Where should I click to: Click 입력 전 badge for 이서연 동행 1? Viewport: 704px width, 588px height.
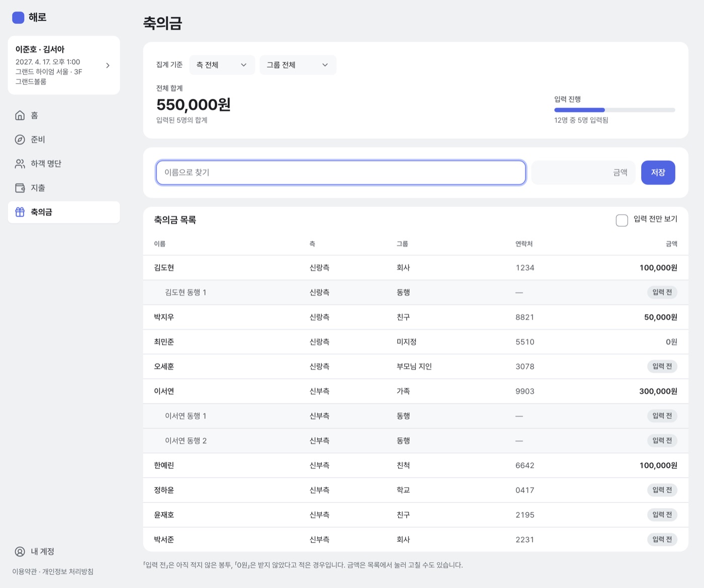click(662, 416)
